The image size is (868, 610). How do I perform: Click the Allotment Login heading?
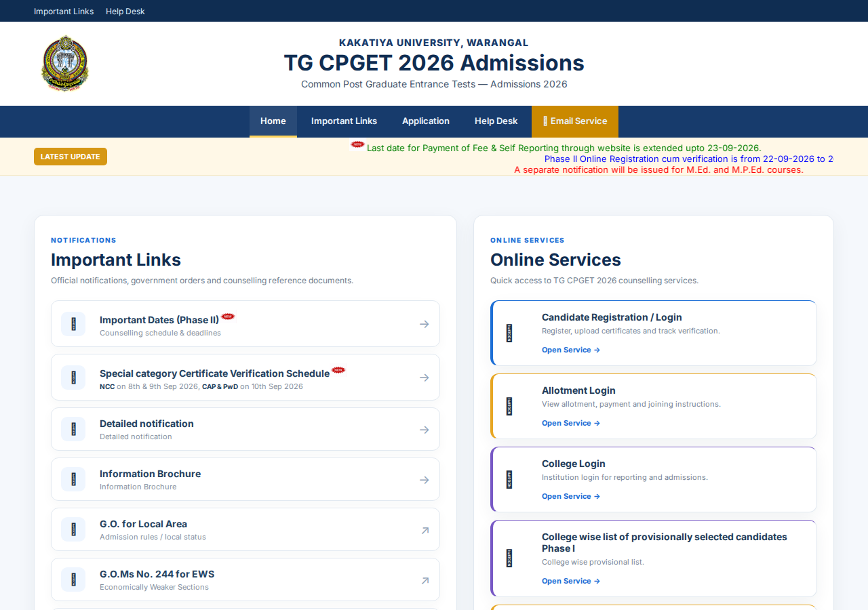click(578, 390)
